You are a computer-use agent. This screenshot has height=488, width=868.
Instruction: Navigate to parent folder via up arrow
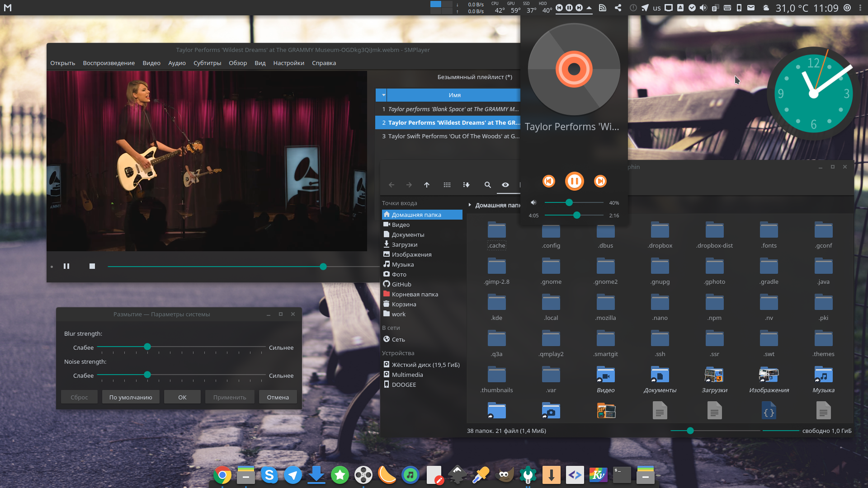pyautogui.click(x=426, y=185)
